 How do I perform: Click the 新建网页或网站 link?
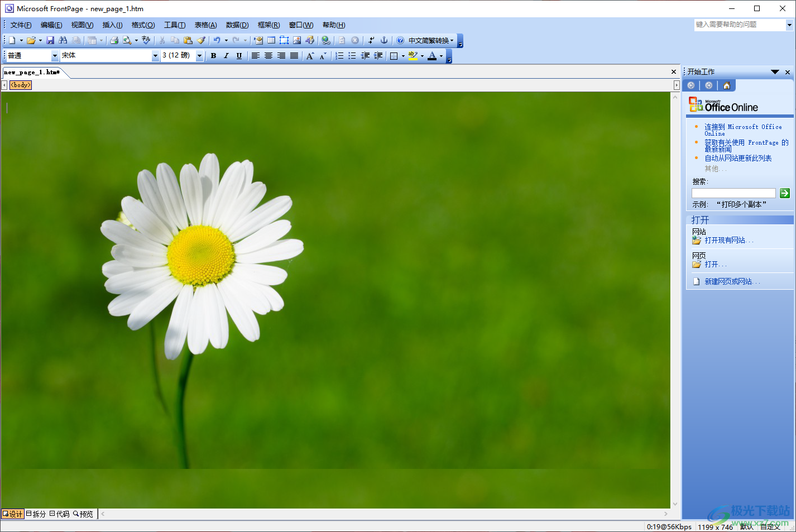point(732,282)
